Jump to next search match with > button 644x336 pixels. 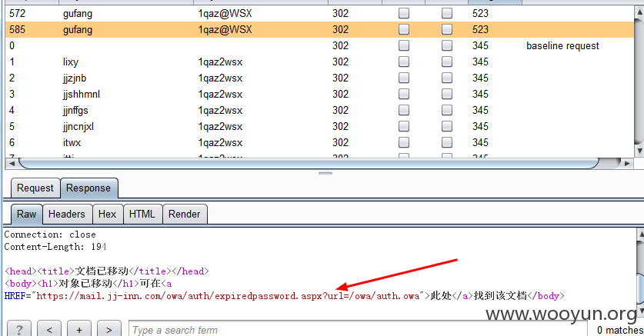[x=108, y=329]
